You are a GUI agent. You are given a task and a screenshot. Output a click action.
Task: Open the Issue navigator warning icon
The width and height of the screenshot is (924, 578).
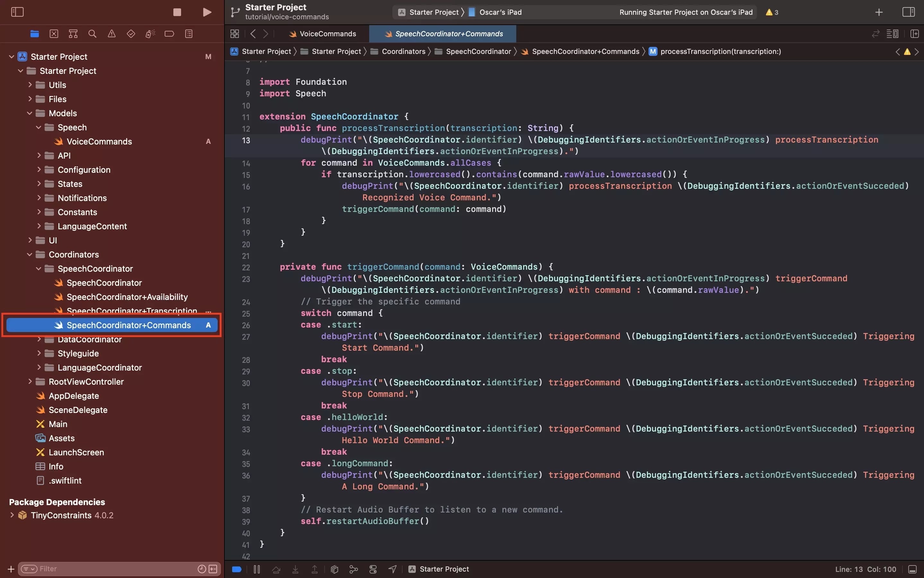[112, 34]
